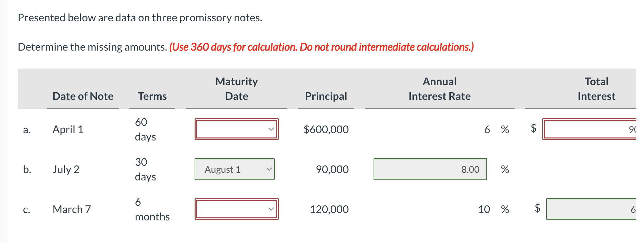Select the Maturity Date column header
This screenshot has height=243, width=644.
pyautogui.click(x=237, y=89)
